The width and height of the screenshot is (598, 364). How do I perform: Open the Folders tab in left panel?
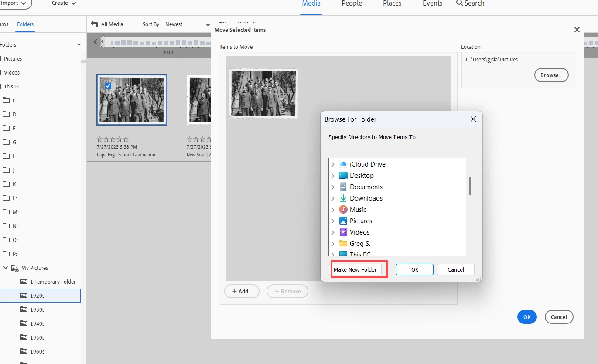click(25, 24)
